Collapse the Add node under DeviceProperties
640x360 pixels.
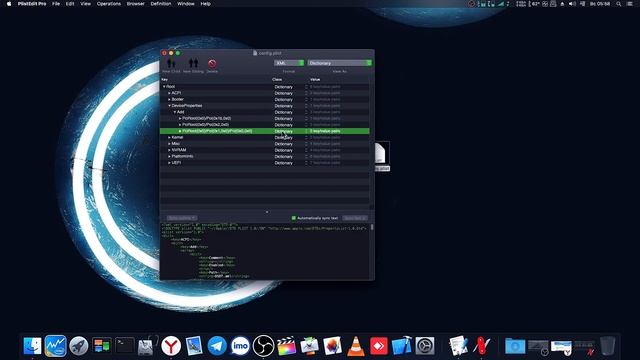[175, 112]
